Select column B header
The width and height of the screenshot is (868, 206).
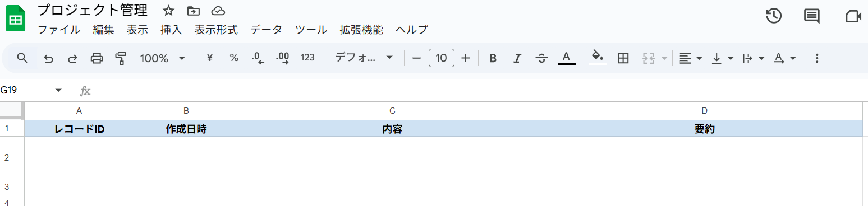pyautogui.click(x=186, y=110)
